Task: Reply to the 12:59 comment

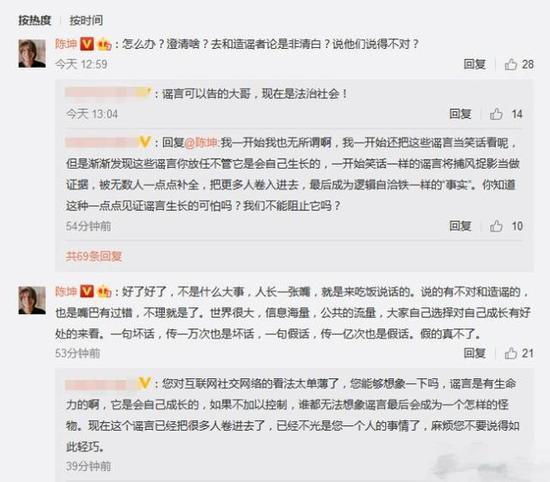Action: (x=475, y=64)
